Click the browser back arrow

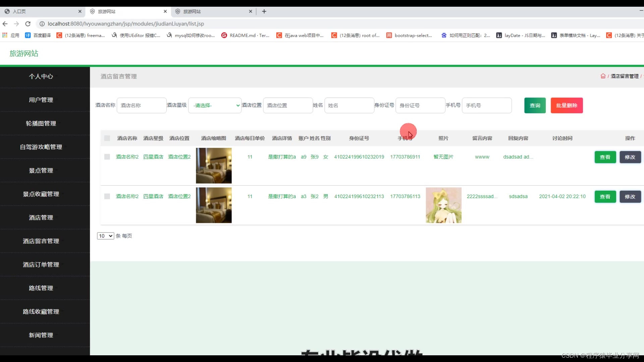click(x=5, y=24)
